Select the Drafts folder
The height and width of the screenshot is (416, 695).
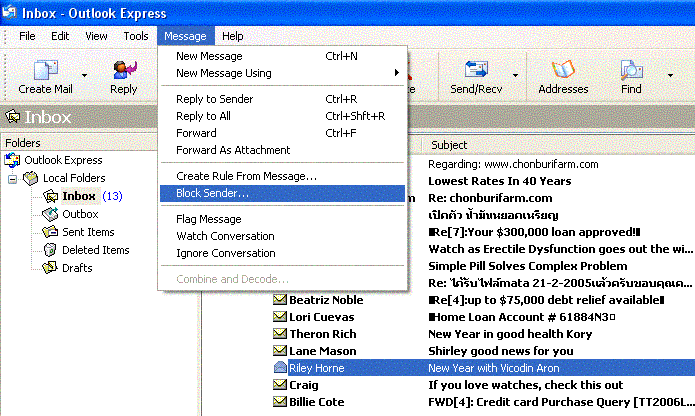point(77,268)
